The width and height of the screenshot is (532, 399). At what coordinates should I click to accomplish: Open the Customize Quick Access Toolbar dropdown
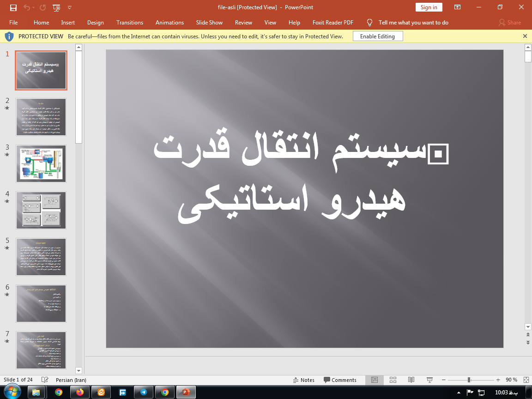pos(70,7)
